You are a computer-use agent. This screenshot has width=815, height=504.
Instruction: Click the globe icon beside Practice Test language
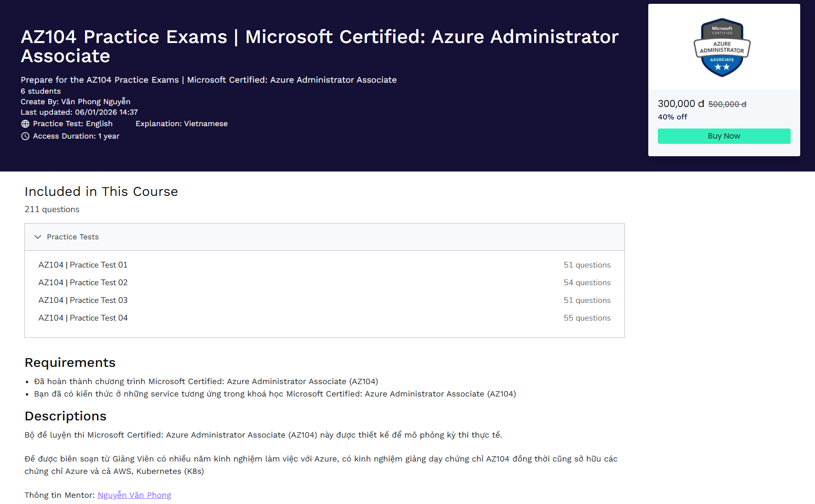[25, 124]
